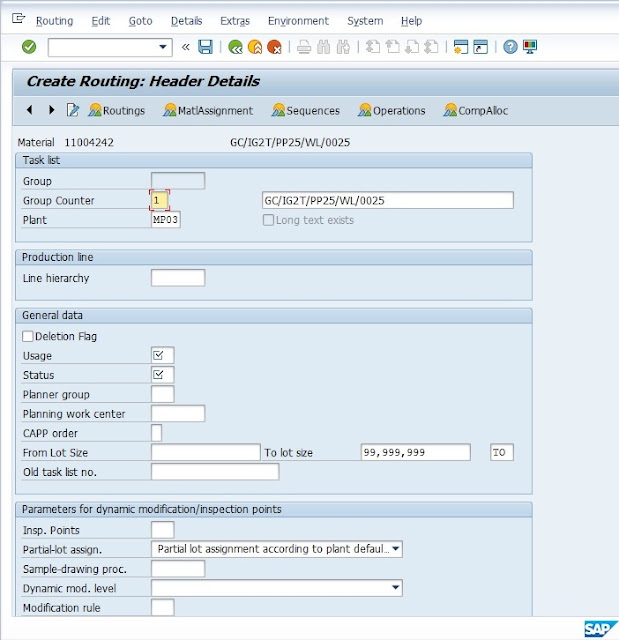Click the Sample-drawing proc. field
The image size is (619, 640).
178,569
